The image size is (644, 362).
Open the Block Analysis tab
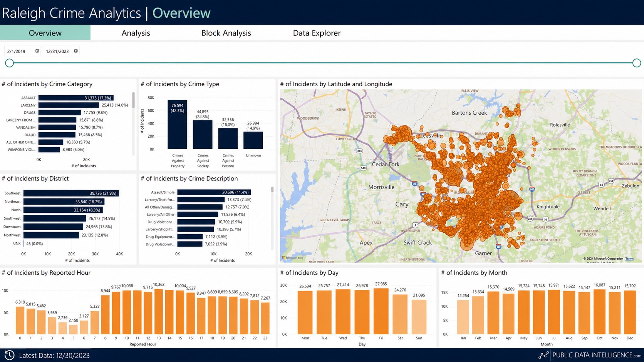(x=226, y=33)
